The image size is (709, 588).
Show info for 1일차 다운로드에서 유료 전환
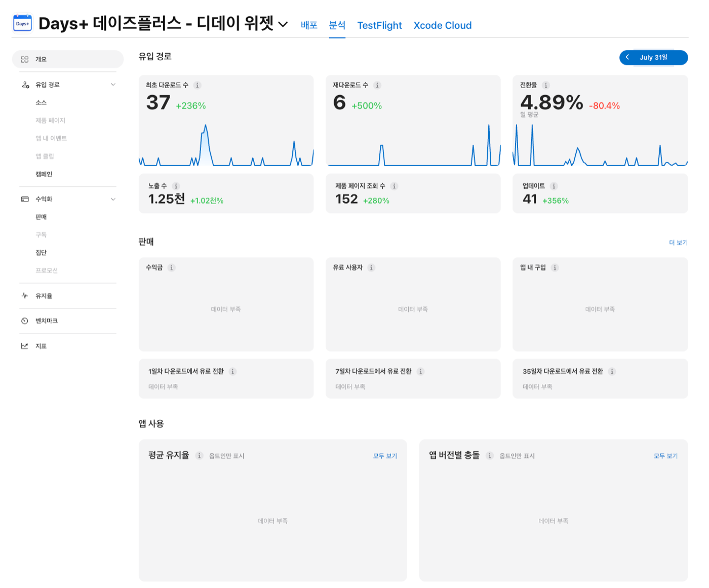232,371
